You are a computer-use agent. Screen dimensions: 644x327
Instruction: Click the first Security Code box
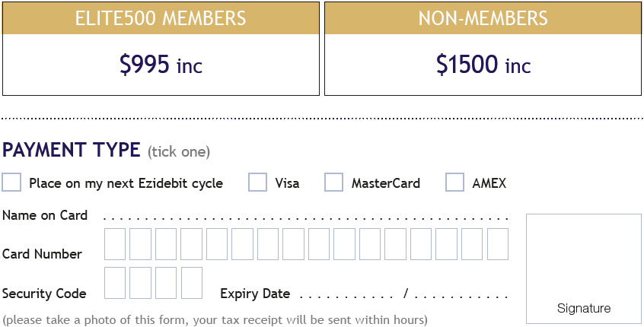tap(115, 283)
